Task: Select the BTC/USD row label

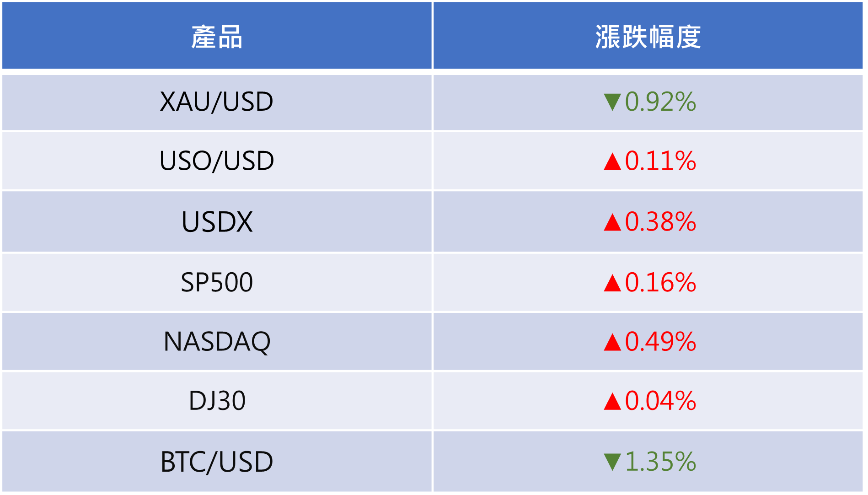Action: pyautogui.click(x=217, y=462)
